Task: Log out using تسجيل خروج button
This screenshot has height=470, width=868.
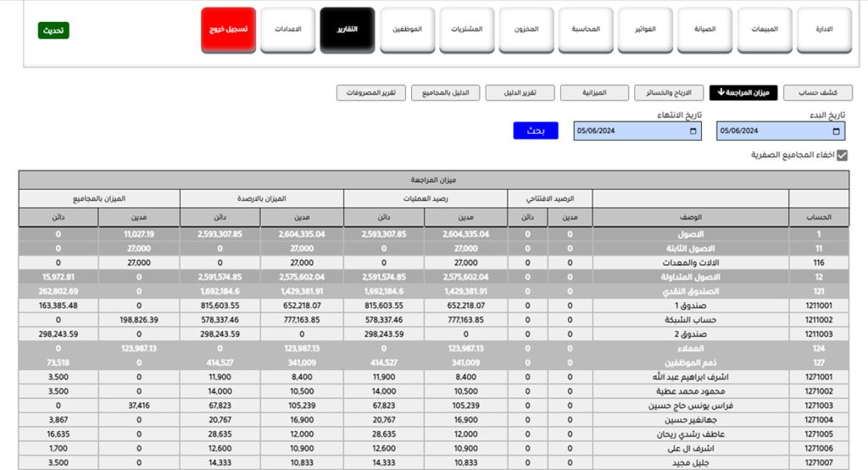Action: [228, 30]
